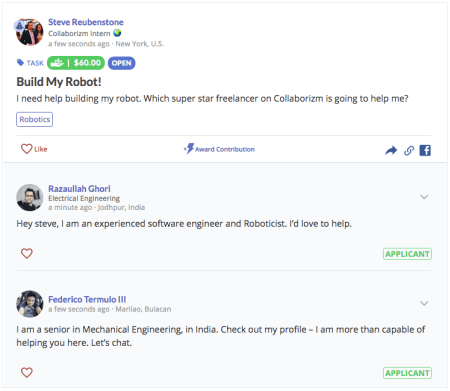The image size is (450, 391).
Task: Click the badge icon on Steve's avatar
Action: click(20, 25)
